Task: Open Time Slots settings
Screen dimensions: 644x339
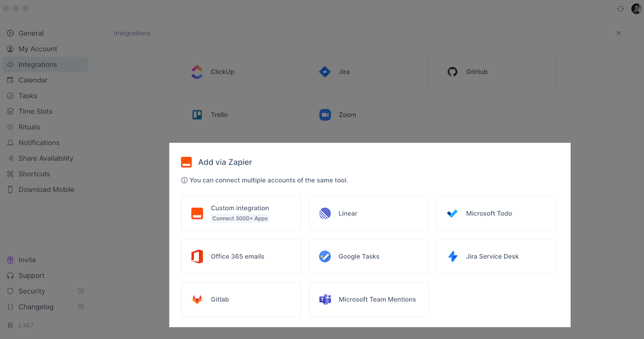Action: tap(45, 111)
